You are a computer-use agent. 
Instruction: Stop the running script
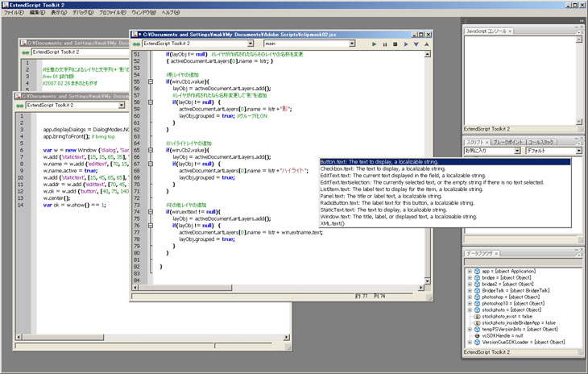click(395, 44)
